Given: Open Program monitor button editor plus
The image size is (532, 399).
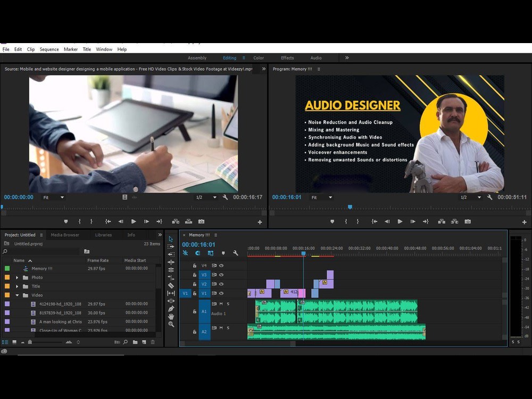Looking at the screenshot, I should 524,222.
